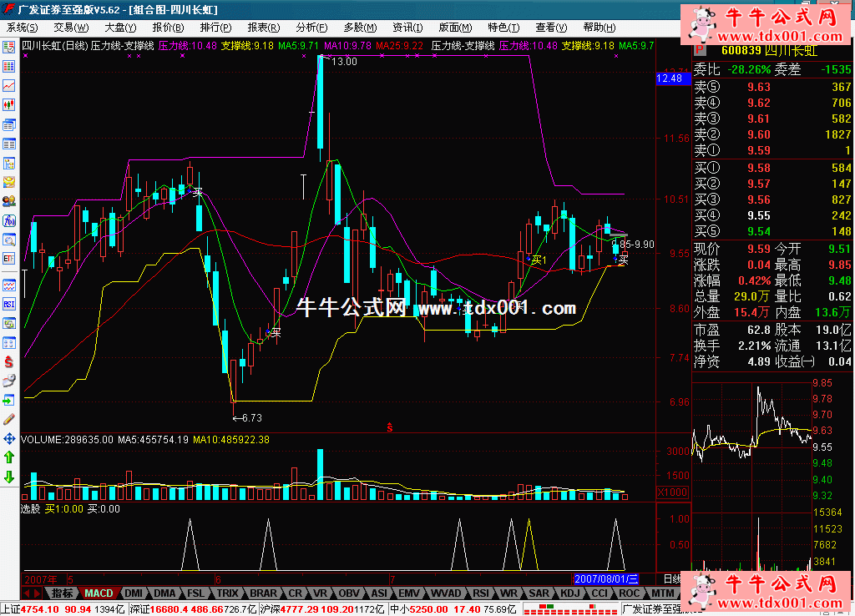Image resolution: width=855 pixels, height=616 pixels.
Task: Switch to the SAR indicator tab
Action: pyautogui.click(x=539, y=593)
